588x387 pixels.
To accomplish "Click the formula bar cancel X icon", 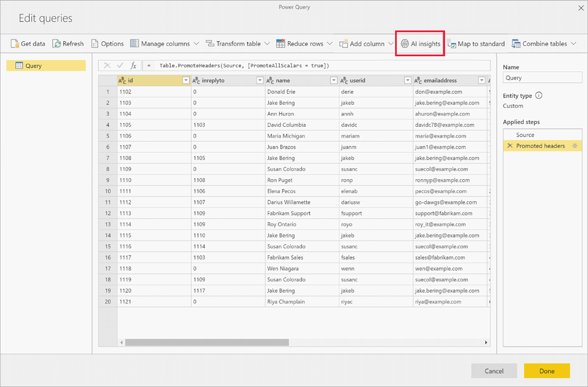I will pyautogui.click(x=107, y=65).
